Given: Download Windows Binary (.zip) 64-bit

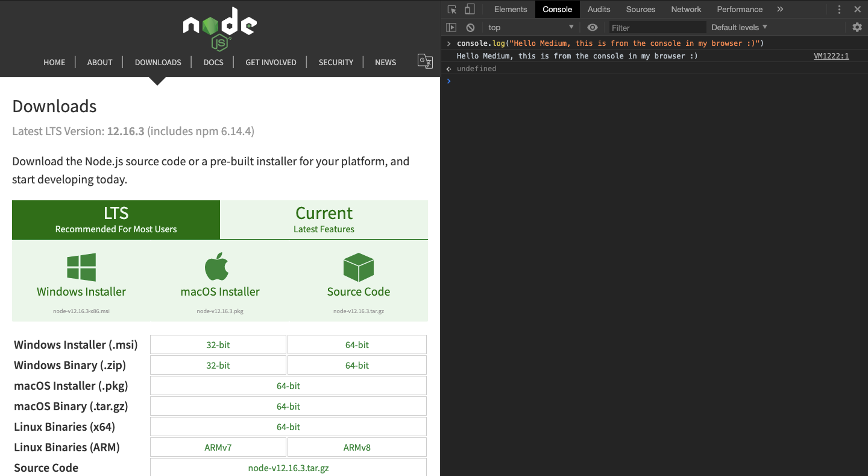Looking at the screenshot, I should [357, 366].
